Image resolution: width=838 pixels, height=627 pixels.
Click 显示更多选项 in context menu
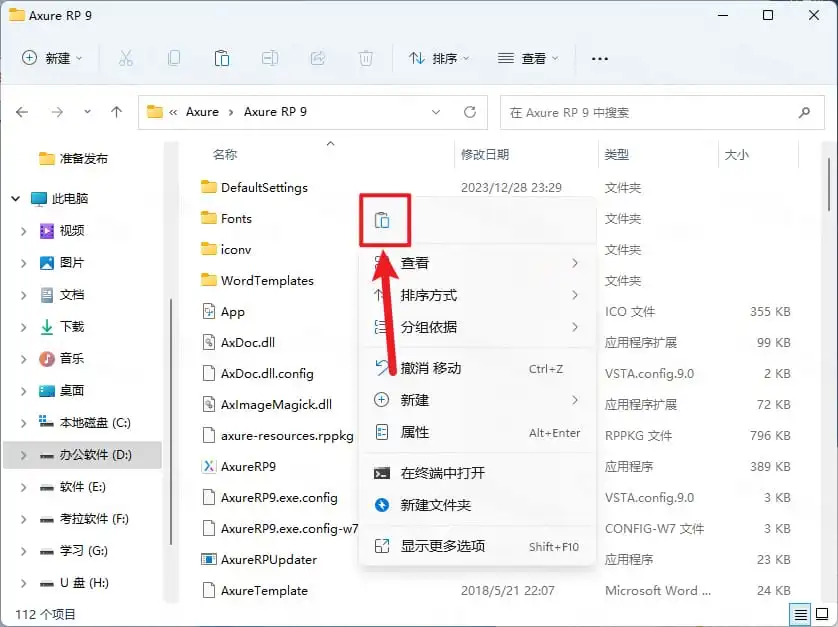477,546
